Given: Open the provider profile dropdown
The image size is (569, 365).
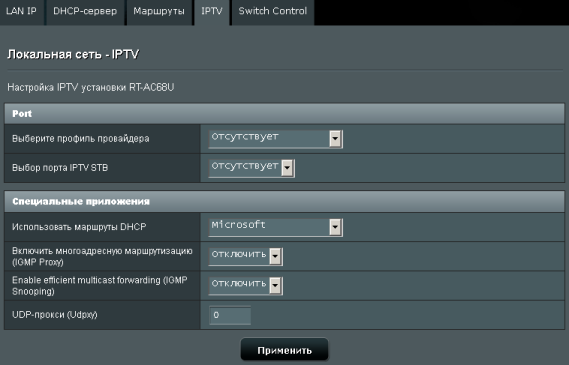Looking at the screenshot, I should tap(275, 139).
